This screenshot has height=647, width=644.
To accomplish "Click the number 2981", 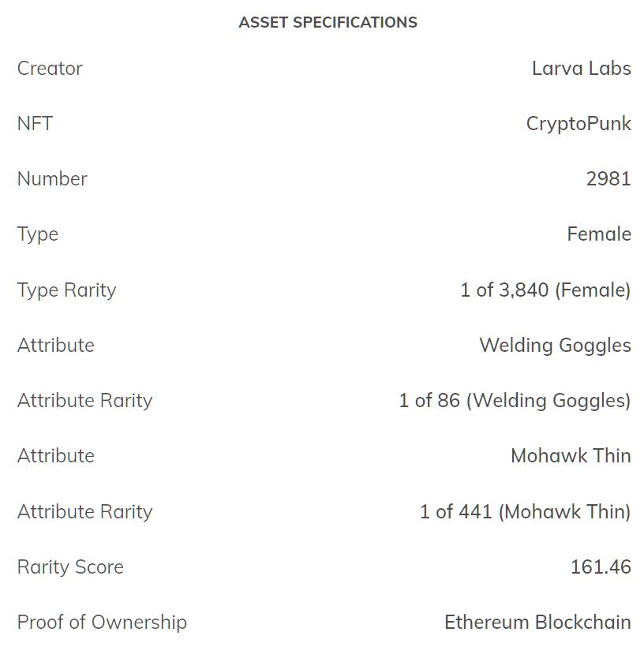I will tap(608, 179).
